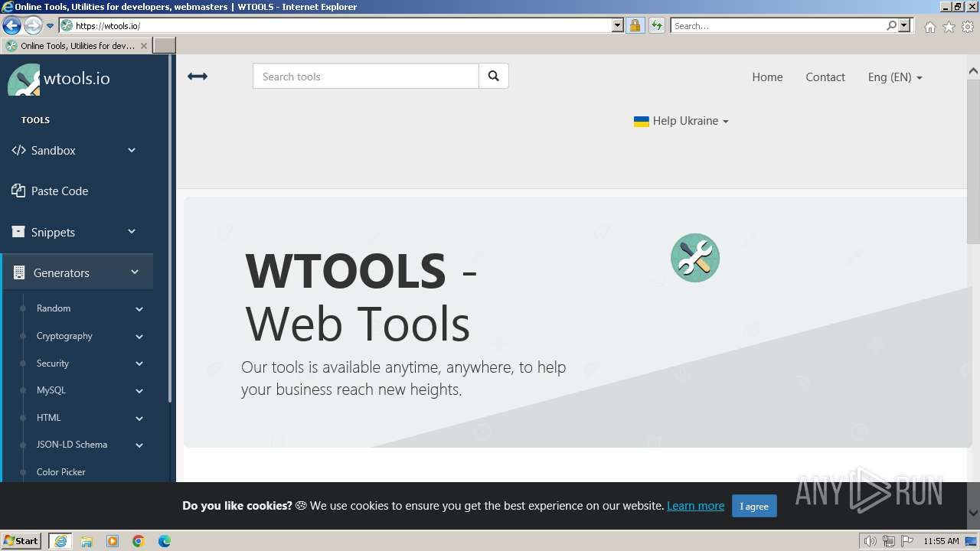Open the recent pages dropdown arrow
Screen dimensions: 980x551
tap(51, 25)
